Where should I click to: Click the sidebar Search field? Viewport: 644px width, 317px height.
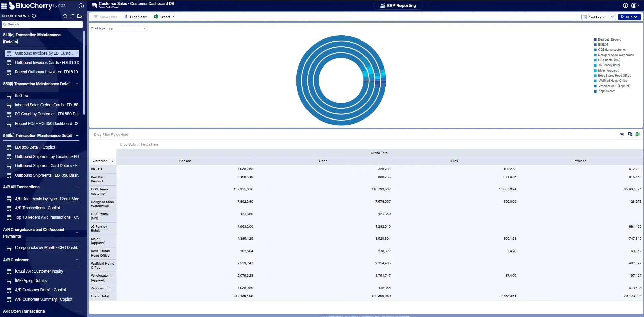pos(42,24)
